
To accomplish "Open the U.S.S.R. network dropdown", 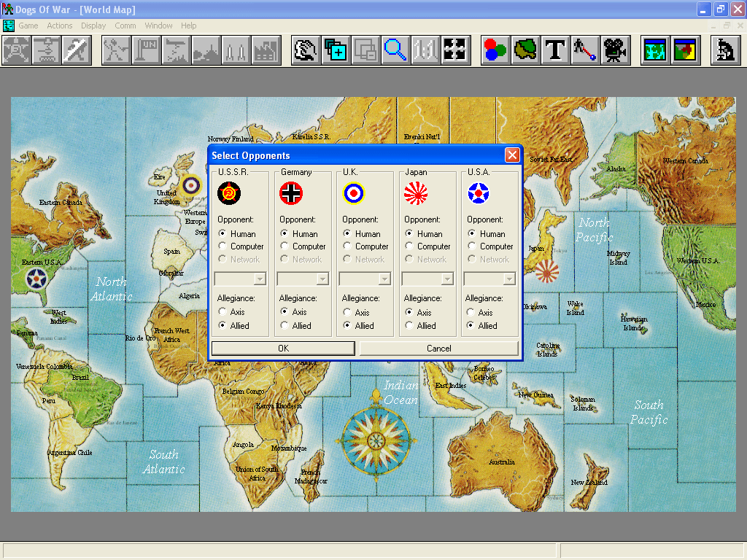I will [x=260, y=279].
